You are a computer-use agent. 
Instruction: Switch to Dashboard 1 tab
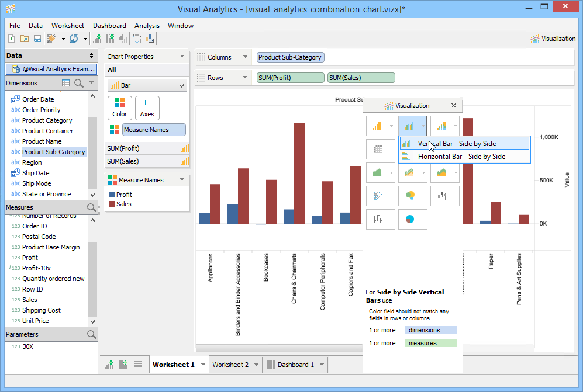(295, 365)
